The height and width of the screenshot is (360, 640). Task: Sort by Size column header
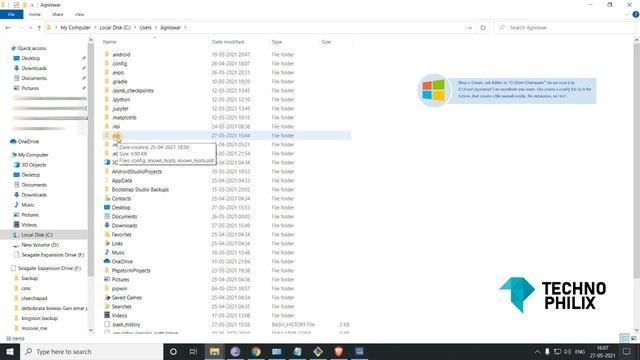[x=326, y=42]
